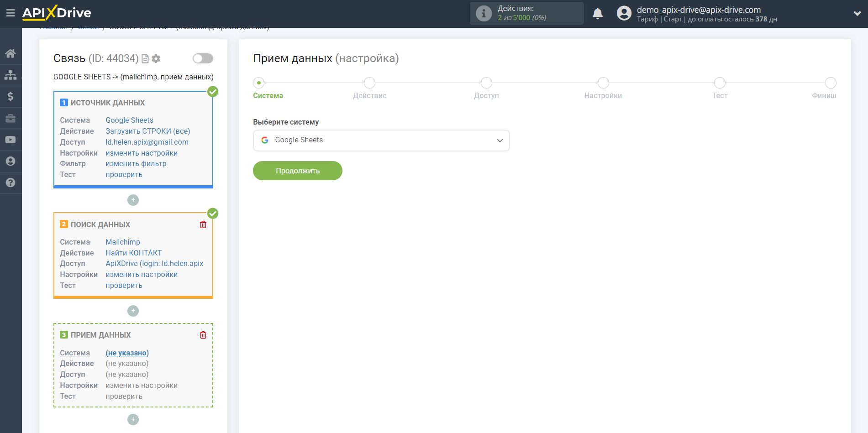Viewport: 868px width, 433px height.
Task: Click Загрузить СТРОКИ (все) link
Action: [x=148, y=131]
